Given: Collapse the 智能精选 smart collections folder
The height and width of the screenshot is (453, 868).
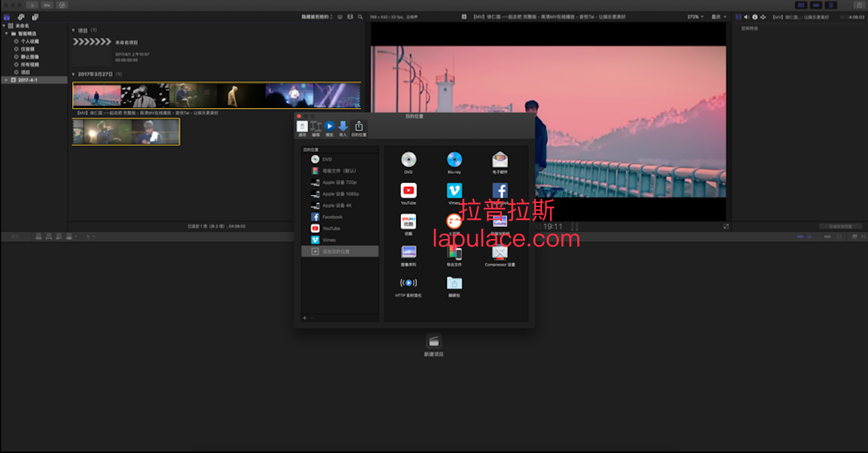Looking at the screenshot, I should (6, 33).
